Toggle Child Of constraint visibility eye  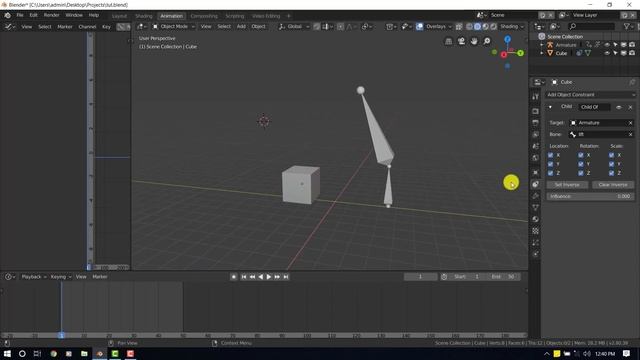click(619, 107)
